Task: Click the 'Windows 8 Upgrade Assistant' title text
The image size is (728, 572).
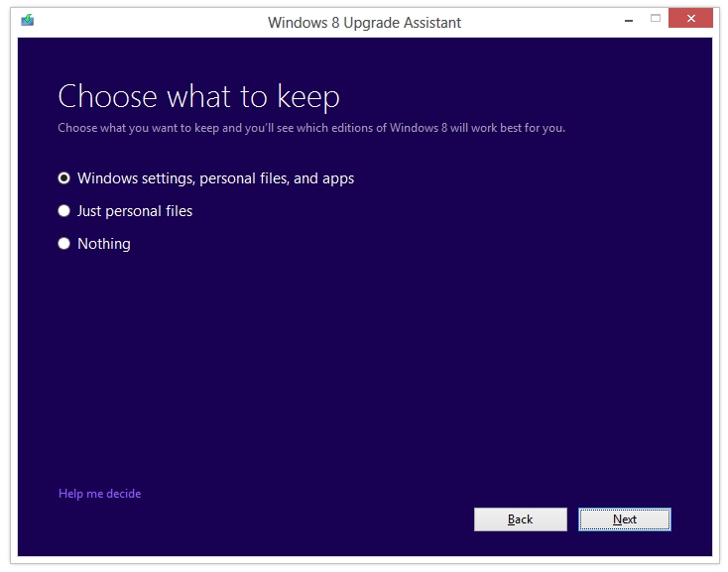Action: tap(364, 22)
